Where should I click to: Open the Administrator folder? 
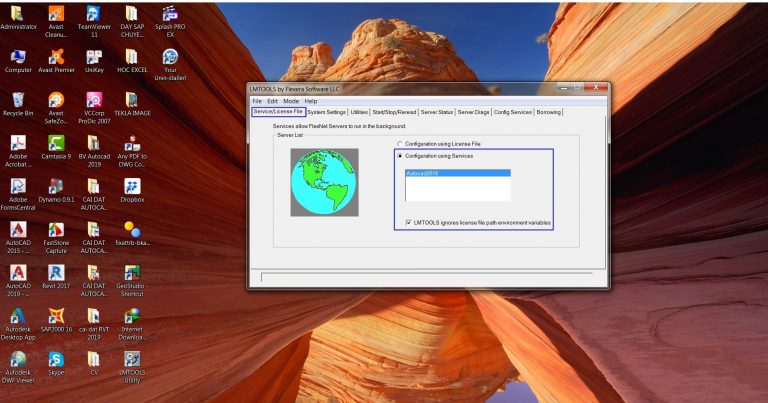click(x=18, y=17)
